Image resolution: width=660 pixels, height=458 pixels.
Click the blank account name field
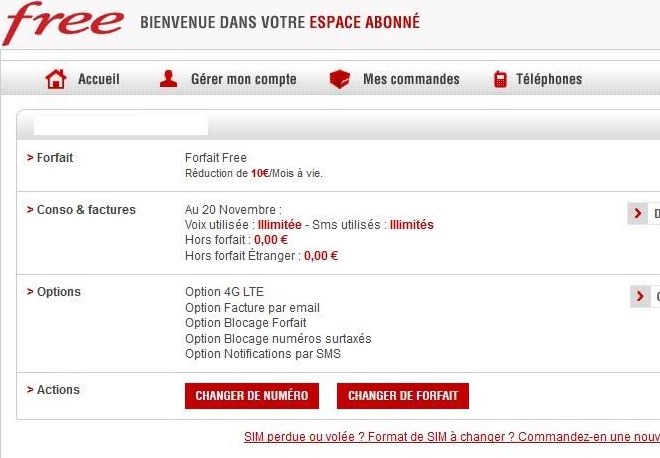point(120,126)
